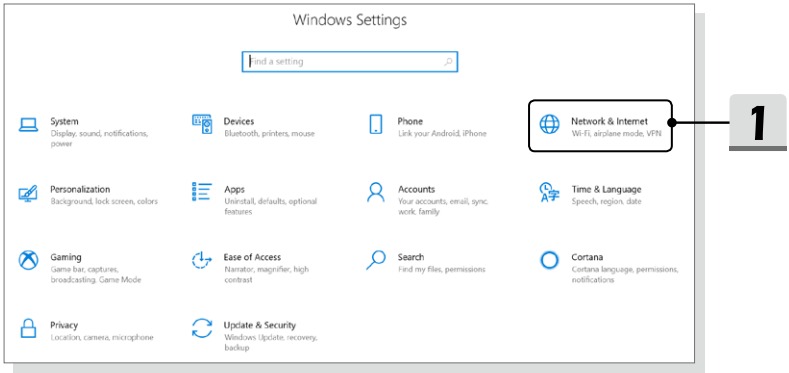Click 'Background, lock screen, colors' description
This screenshot has width=789, height=373.
click(x=104, y=201)
